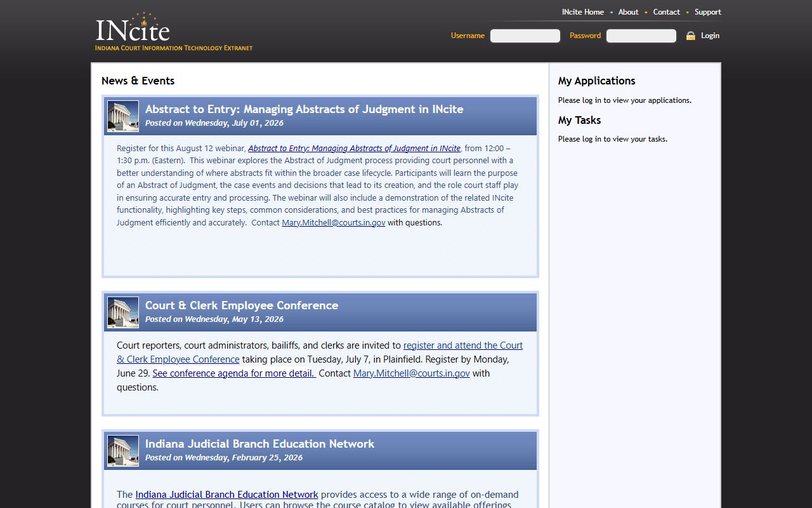Click the Abstract to Entry post title
The image size is (812, 508).
[304, 109]
